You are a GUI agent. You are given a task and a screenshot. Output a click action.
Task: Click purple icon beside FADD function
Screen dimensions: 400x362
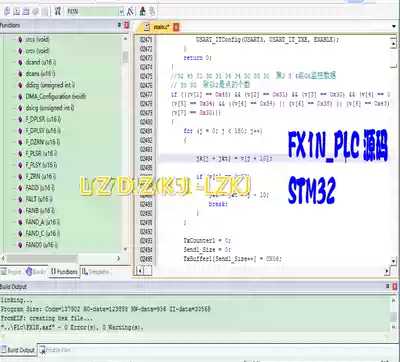point(20,188)
